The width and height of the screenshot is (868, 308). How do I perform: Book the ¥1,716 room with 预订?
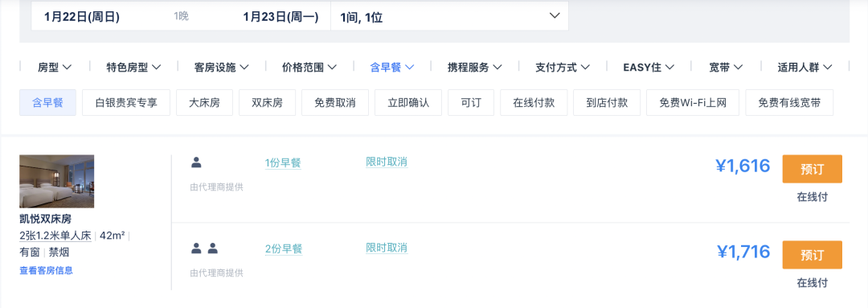pos(812,255)
